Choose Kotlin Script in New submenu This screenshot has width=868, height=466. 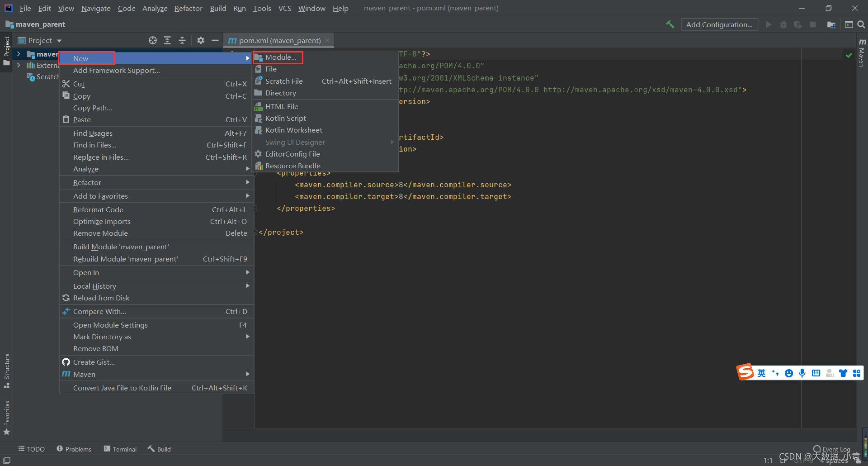pos(325,118)
